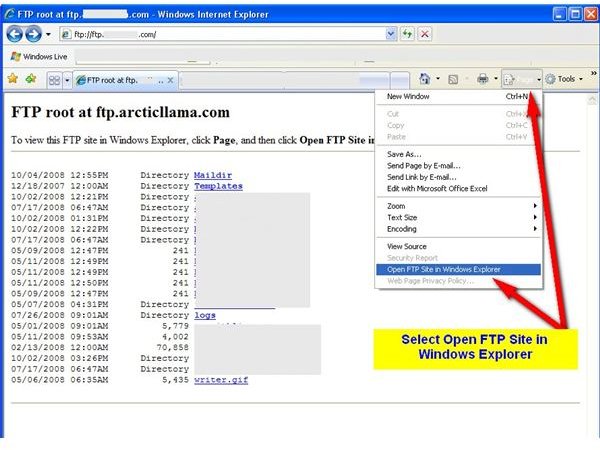Expand the tab list dropdown arrow
This screenshot has width=600, height=450.
click(67, 80)
